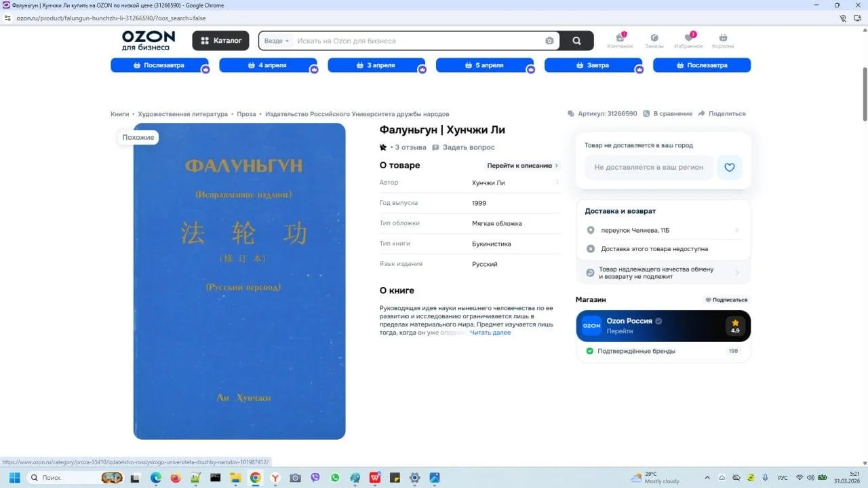The width and height of the screenshot is (868, 488).
Task: Open the Windows Start menu
Action: 14,478
